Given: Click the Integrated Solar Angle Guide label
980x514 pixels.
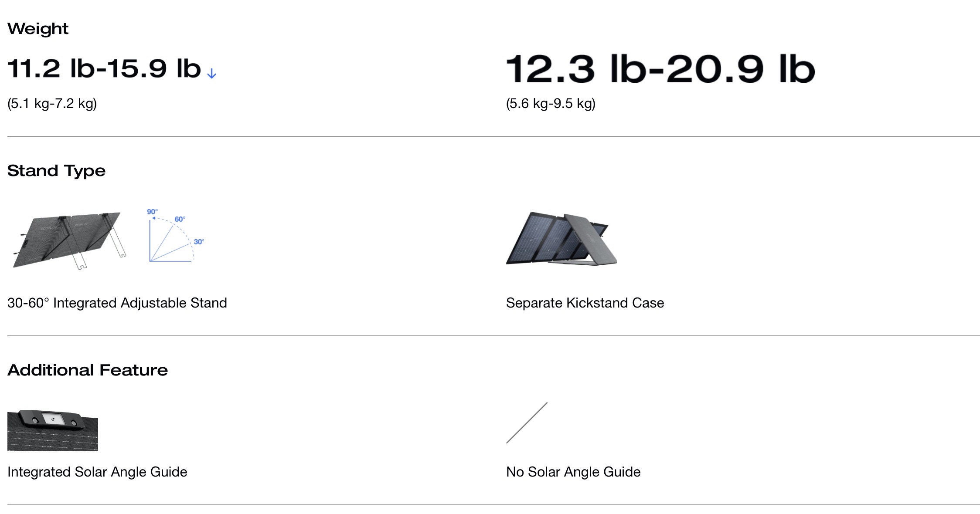Looking at the screenshot, I should (97, 472).
